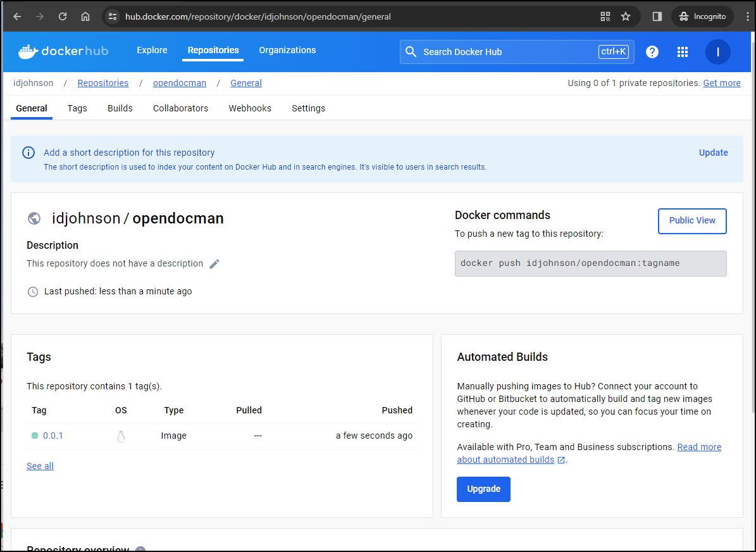This screenshot has height=552, width=756.
Task: Open the Explore menu item
Action: pos(152,50)
